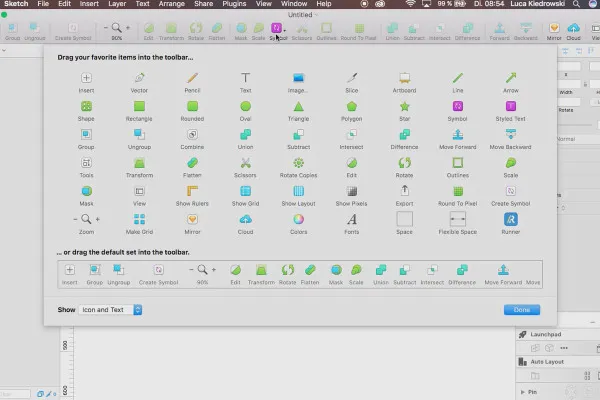
Task: Click Launchpad more options ellipsis icon
Action: pos(564,348)
